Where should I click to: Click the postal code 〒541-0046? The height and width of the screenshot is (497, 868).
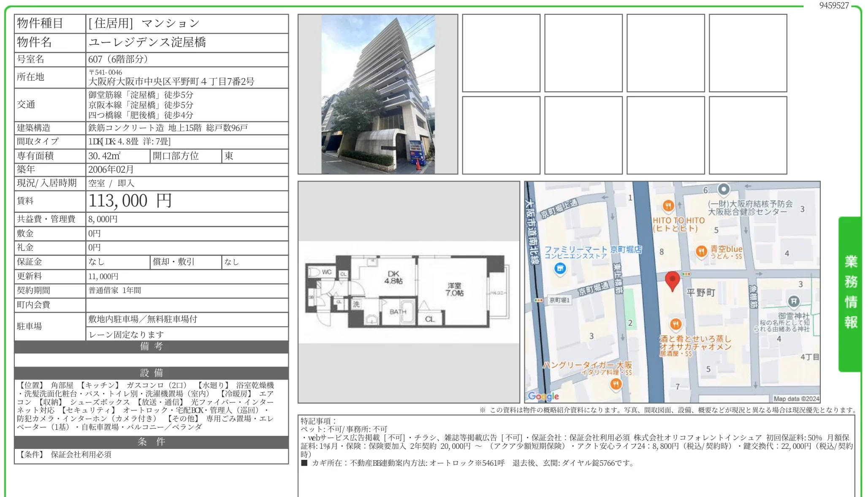(105, 72)
